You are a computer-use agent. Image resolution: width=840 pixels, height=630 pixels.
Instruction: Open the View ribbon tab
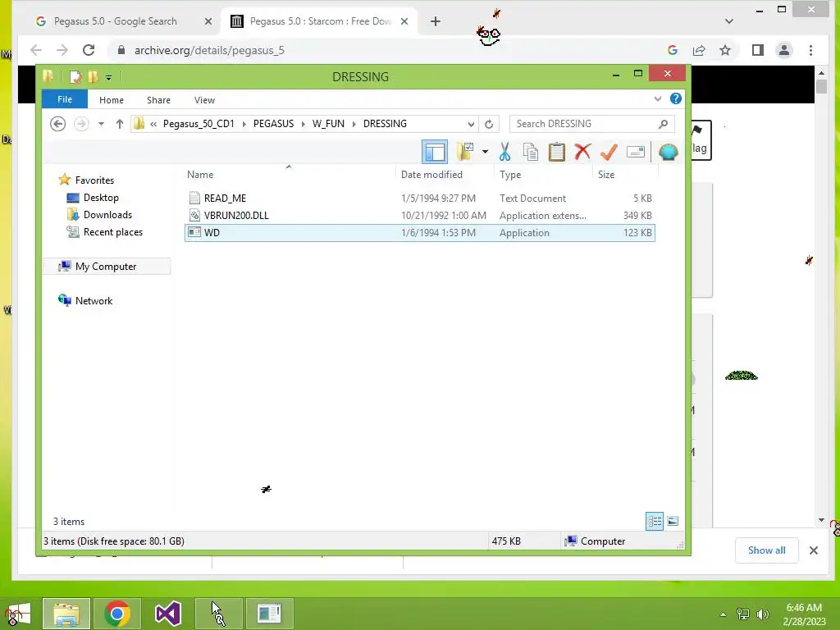(x=204, y=100)
